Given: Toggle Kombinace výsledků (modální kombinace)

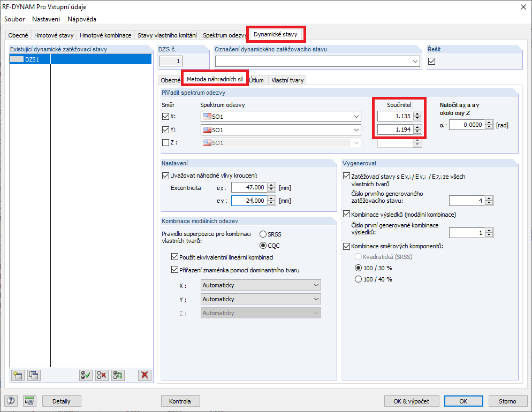Looking at the screenshot, I should click(x=346, y=214).
